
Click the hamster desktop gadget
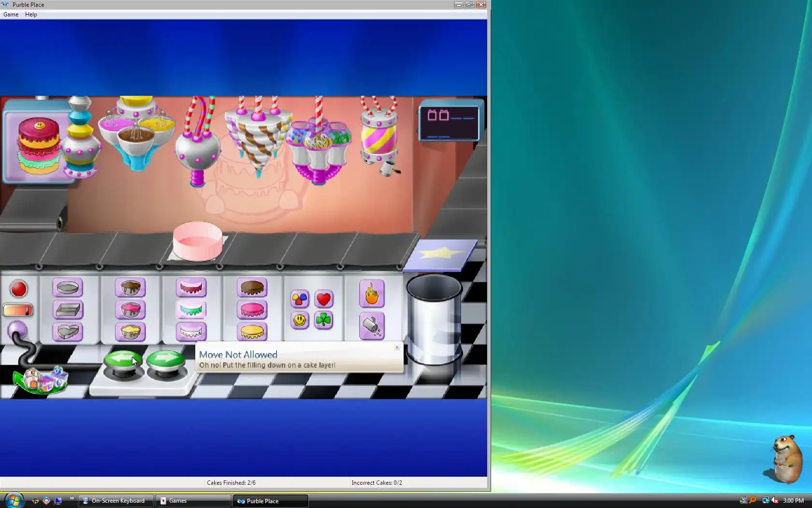[785, 459]
